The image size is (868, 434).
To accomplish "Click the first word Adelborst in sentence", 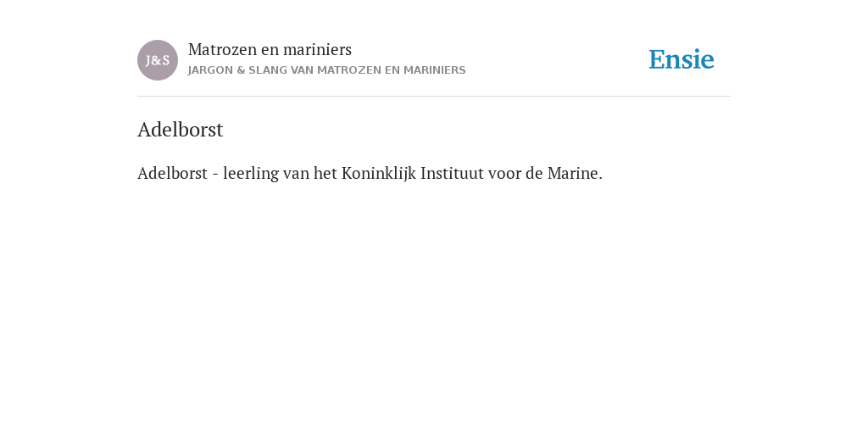I will click(x=172, y=173).
